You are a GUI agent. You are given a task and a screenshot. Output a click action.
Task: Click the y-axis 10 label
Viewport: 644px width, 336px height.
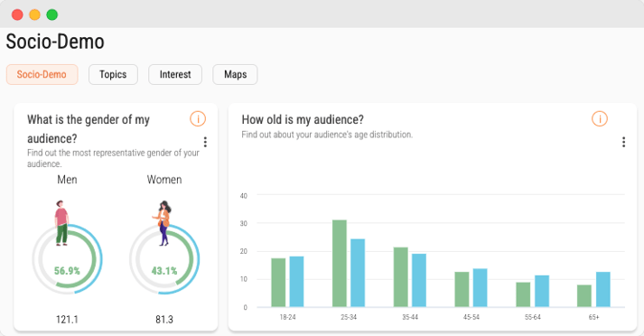[x=244, y=279]
